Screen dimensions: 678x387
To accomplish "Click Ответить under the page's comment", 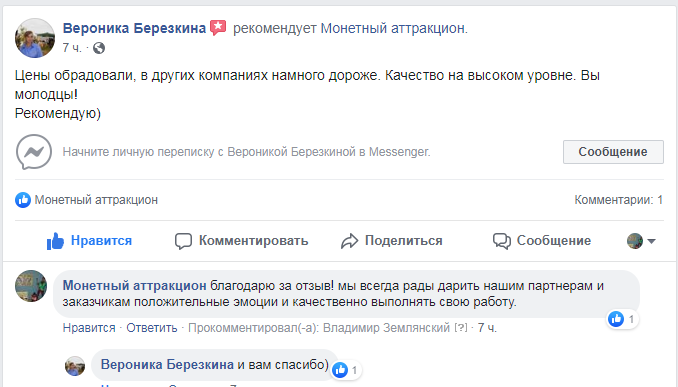I will (x=152, y=328).
